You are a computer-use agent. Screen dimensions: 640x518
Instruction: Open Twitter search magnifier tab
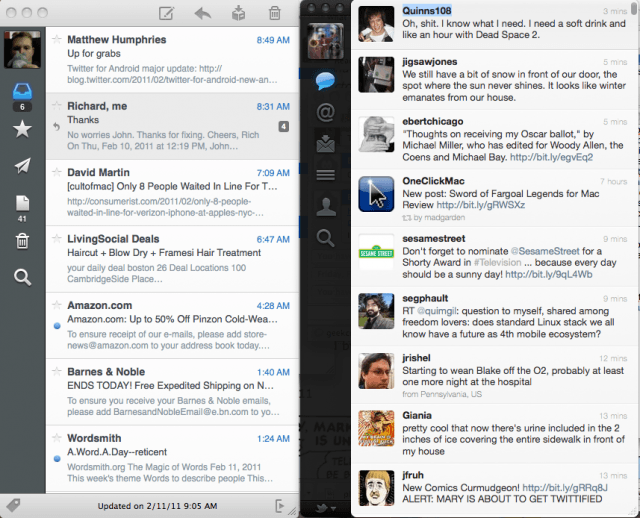tap(325, 238)
